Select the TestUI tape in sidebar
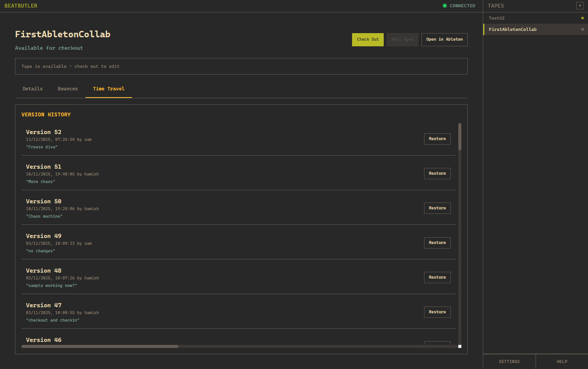The image size is (588, 369). (497, 18)
